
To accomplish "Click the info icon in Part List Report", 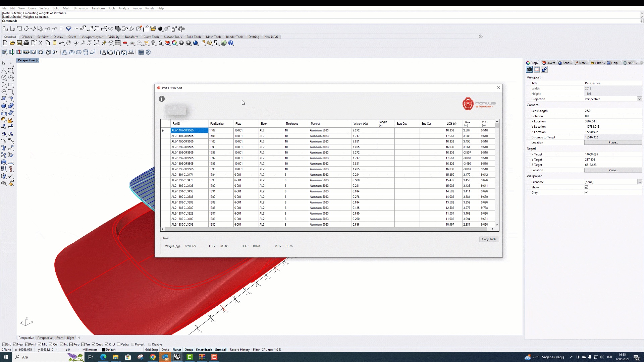I will [162, 99].
